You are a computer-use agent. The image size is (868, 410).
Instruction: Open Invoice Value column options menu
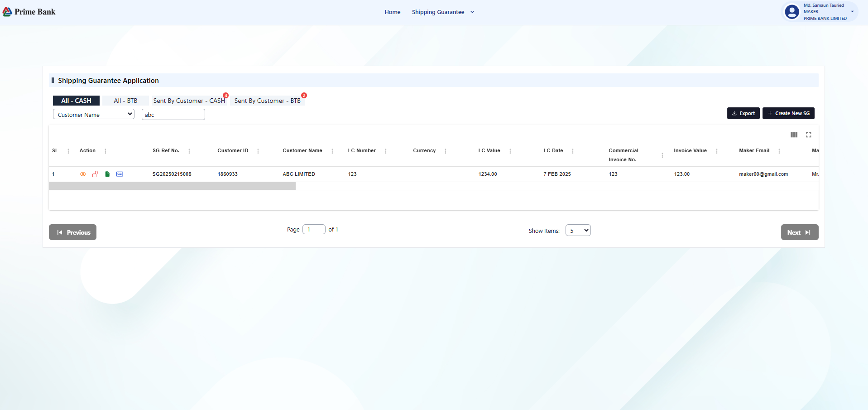tap(717, 151)
